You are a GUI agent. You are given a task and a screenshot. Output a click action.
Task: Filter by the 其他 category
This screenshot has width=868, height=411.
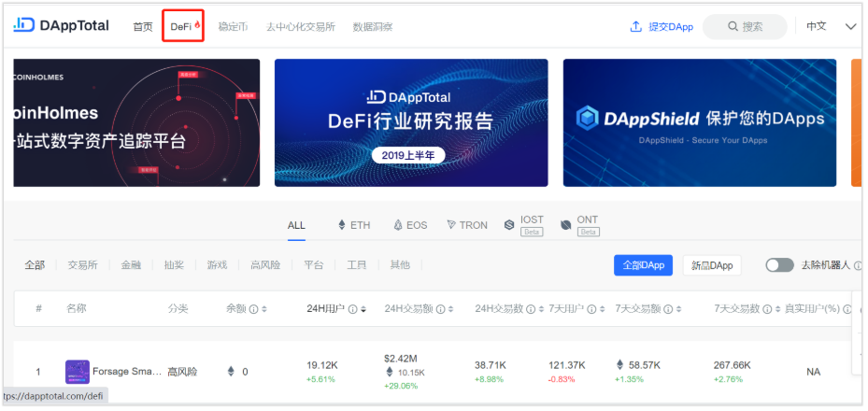(400, 265)
